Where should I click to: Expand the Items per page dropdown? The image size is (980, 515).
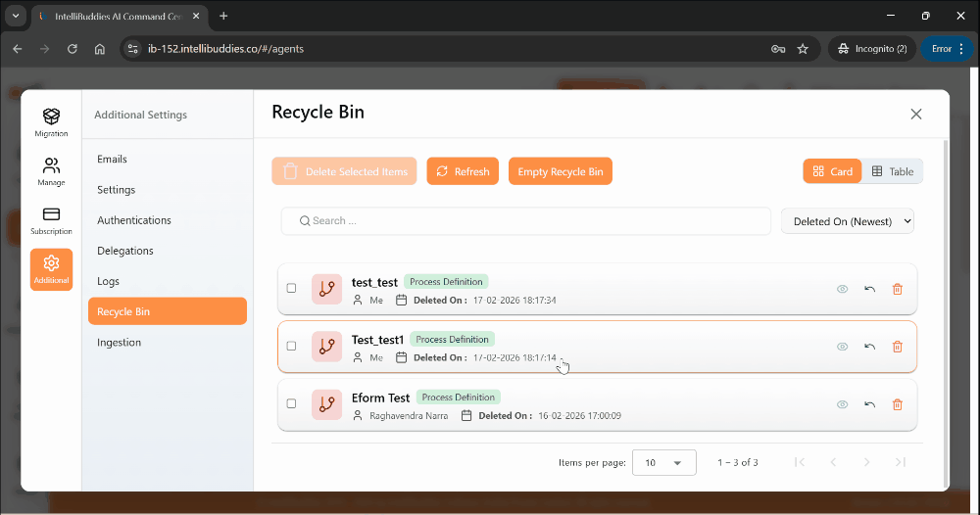pyautogui.click(x=663, y=462)
